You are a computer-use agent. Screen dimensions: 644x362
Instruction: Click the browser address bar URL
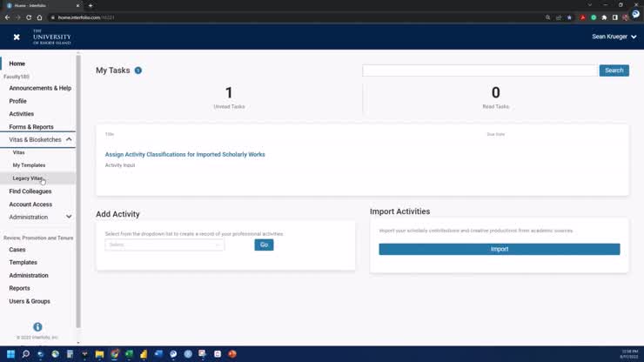86,17
